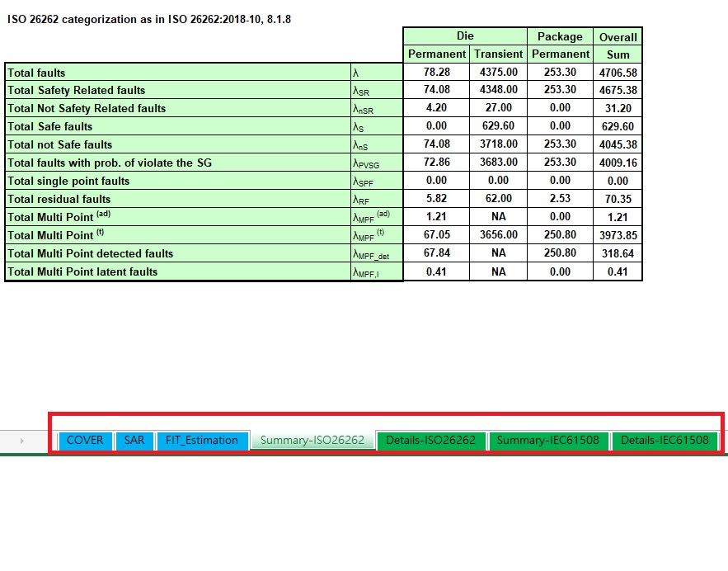
Task: Click the sheet tab scroll arrow
Action: click(21, 441)
